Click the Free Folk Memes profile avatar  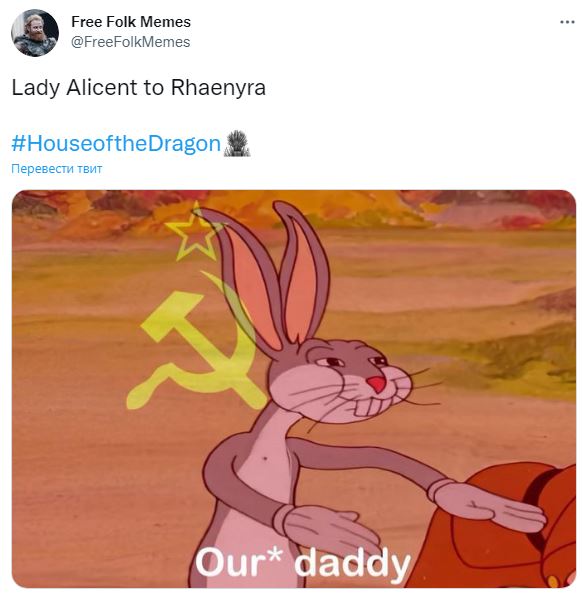coord(35,33)
